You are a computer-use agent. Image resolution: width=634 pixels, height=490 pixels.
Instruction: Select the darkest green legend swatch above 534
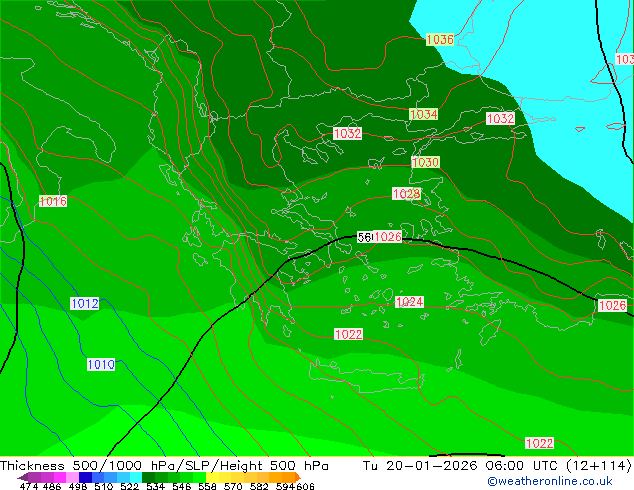click(148, 477)
